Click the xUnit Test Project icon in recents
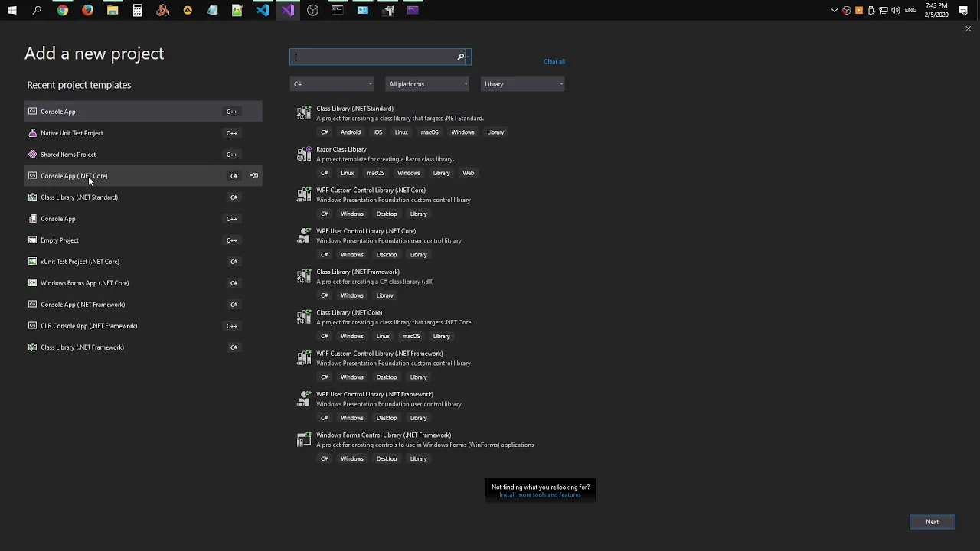This screenshot has width=980, height=551. pyautogui.click(x=32, y=261)
